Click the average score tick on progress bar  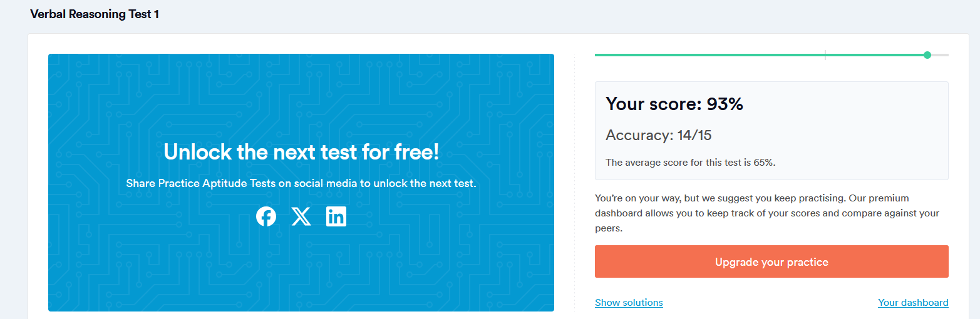point(825,55)
